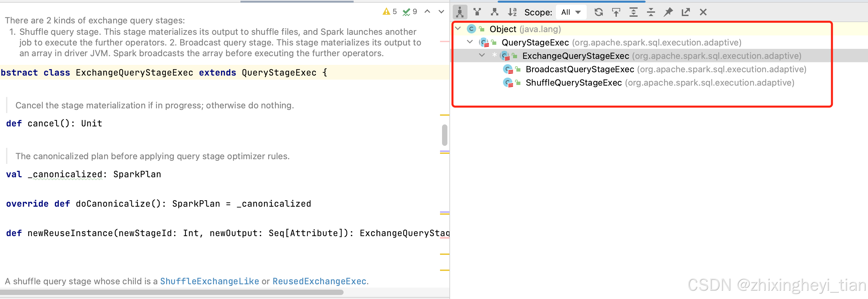Open the ReusedExchangeExec doc link

pyautogui.click(x=319, y=281)
